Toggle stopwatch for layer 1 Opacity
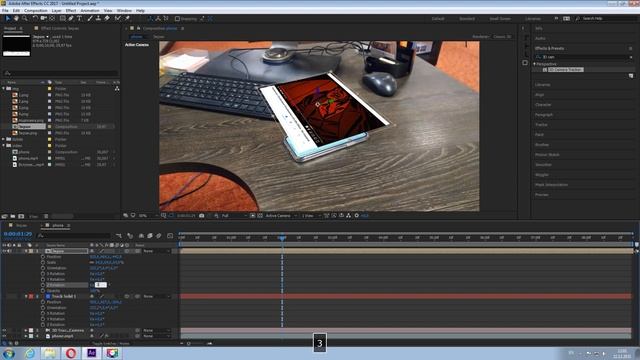The image size is (640, 360). [x=43, y=291]
